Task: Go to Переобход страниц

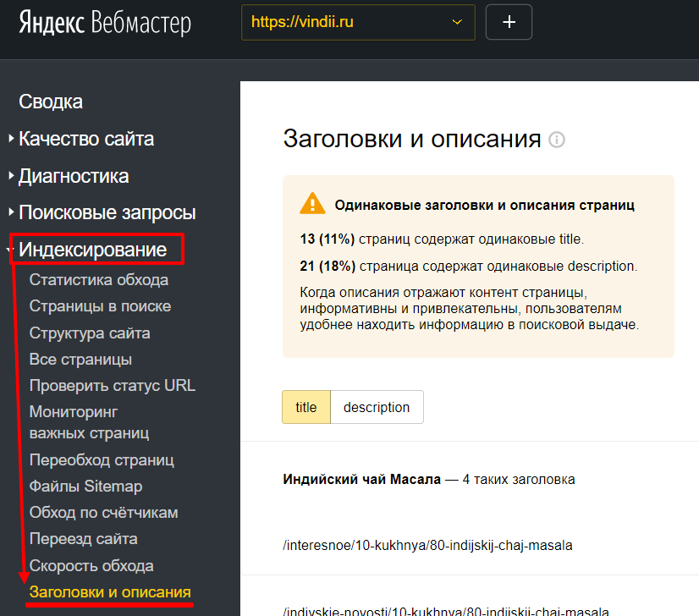Action: click(102, 459)
